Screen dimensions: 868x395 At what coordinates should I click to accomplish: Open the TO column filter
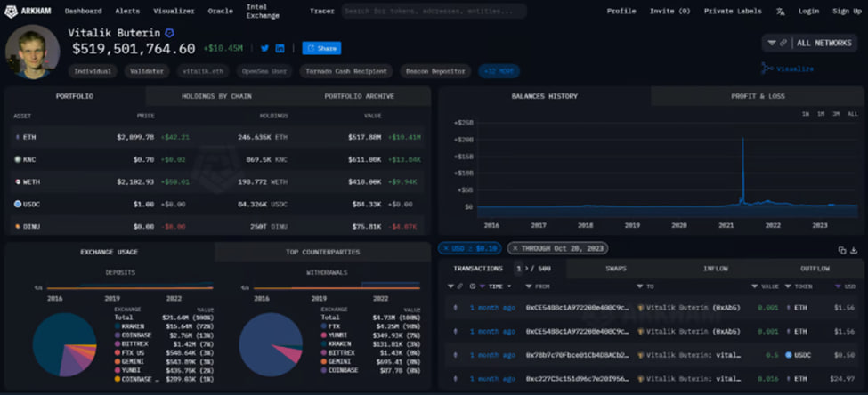[x=639, y=286]
